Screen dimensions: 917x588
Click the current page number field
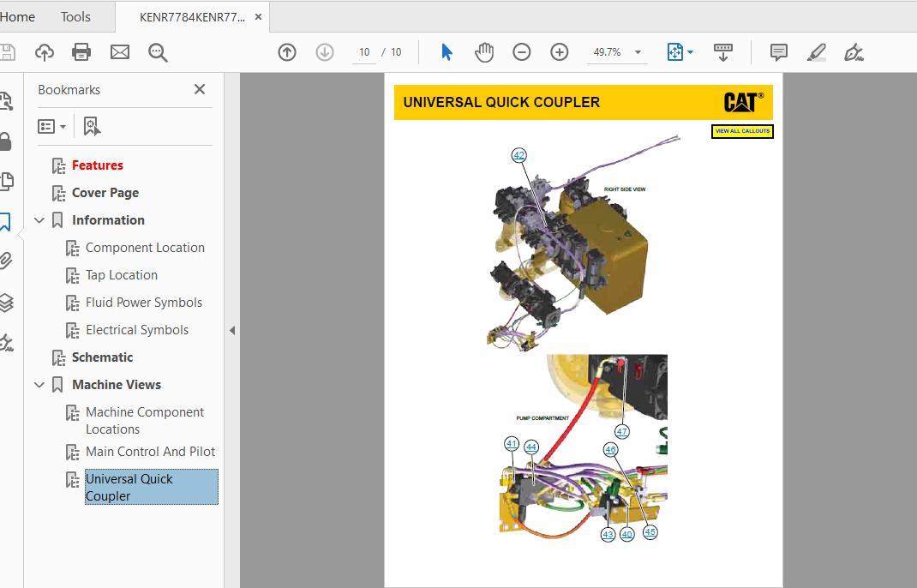(364, 52)
